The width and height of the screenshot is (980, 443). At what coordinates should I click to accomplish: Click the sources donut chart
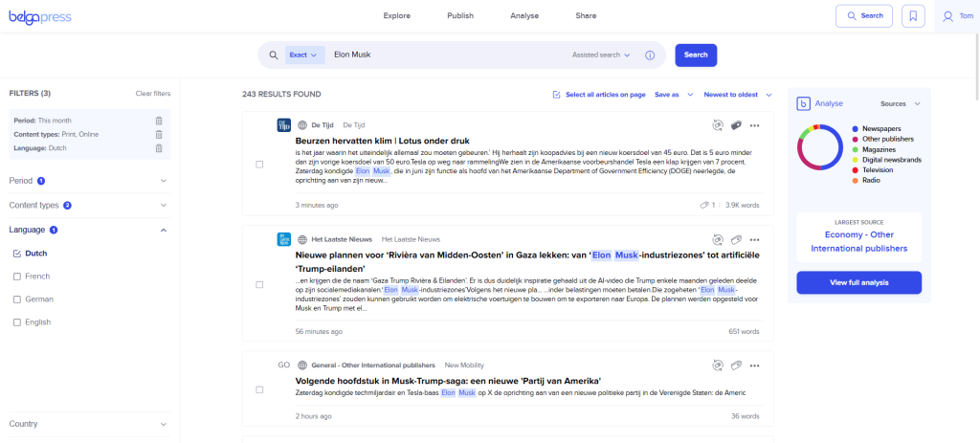(x=820, y=147)
